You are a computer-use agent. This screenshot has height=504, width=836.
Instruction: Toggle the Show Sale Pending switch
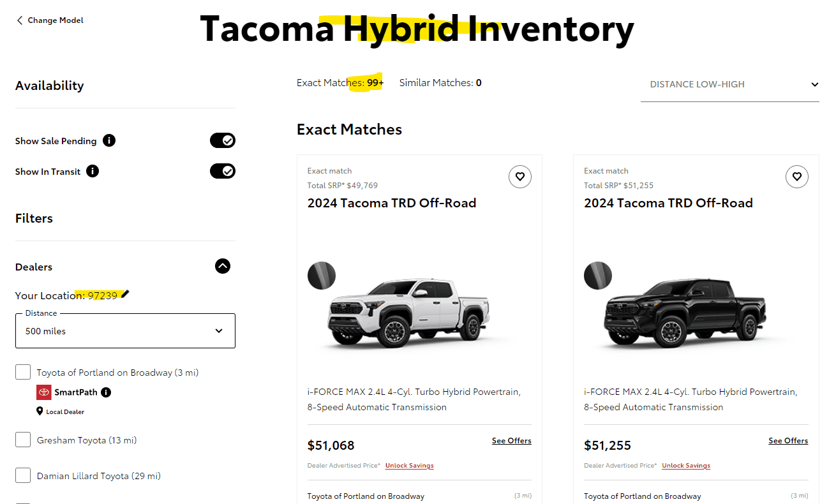click(223, 140)
